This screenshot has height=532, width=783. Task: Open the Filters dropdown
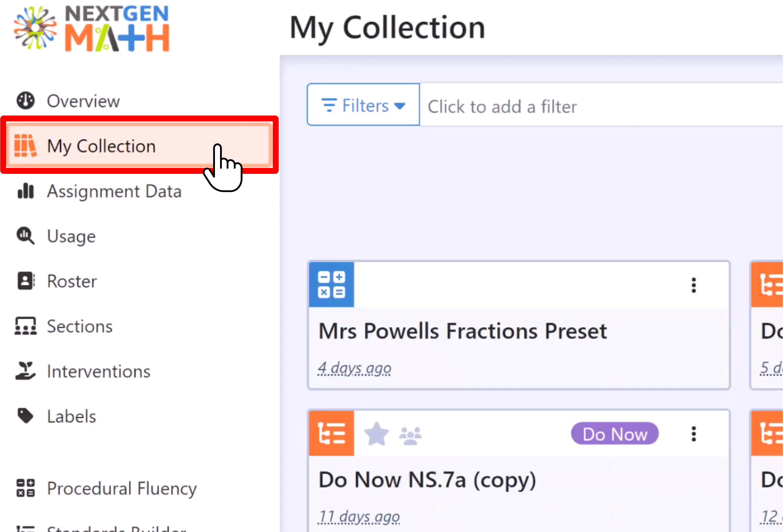[x=363, y=105]
